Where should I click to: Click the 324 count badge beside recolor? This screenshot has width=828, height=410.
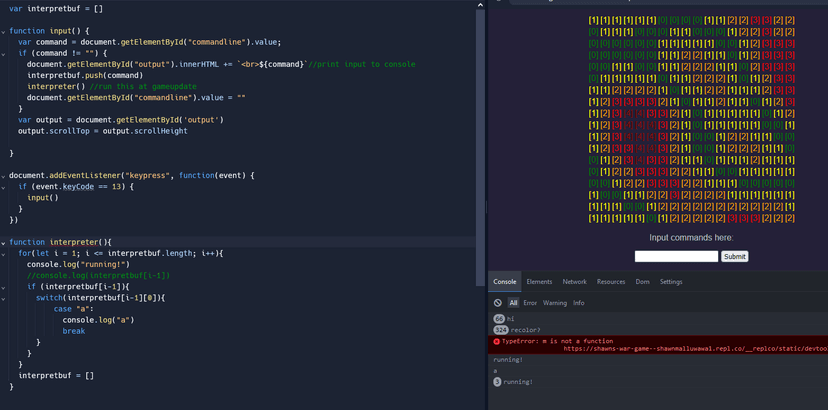pos(501,330)
